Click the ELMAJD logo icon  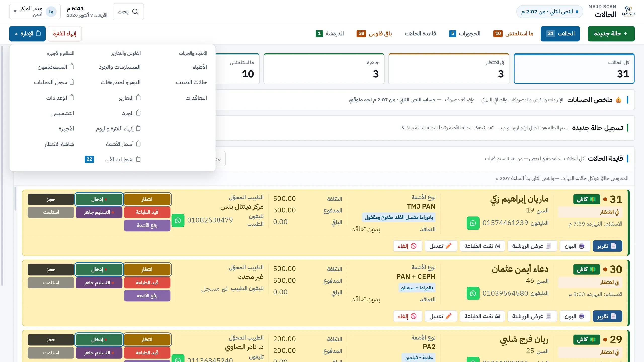628,11
